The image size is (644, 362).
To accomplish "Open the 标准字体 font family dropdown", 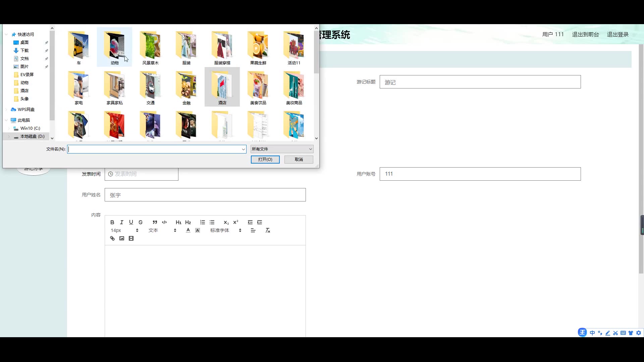I will pos(226,230).
